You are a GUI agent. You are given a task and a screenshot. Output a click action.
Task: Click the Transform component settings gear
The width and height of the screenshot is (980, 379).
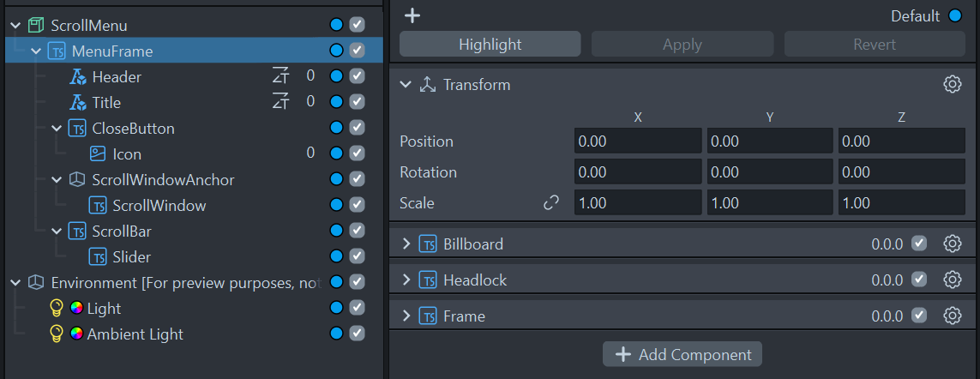click(952, 84)
